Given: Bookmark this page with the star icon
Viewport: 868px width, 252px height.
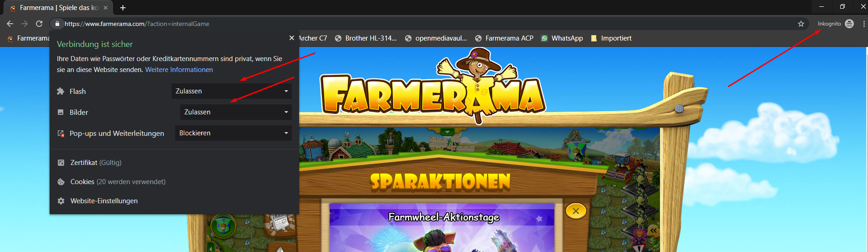Looking at the screenshot, I should pos(801,24).
